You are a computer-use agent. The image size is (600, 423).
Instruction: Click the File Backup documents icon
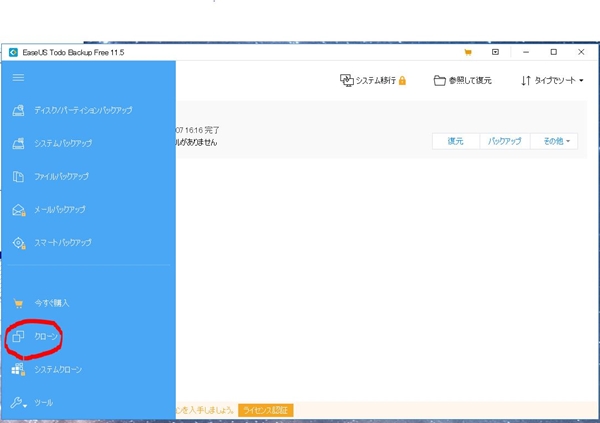[18, 176]
